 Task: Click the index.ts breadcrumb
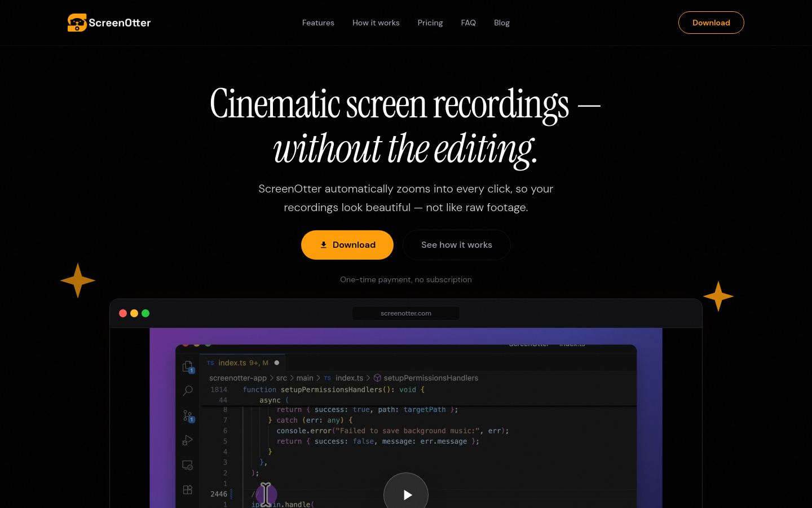(x=343, y=378)
